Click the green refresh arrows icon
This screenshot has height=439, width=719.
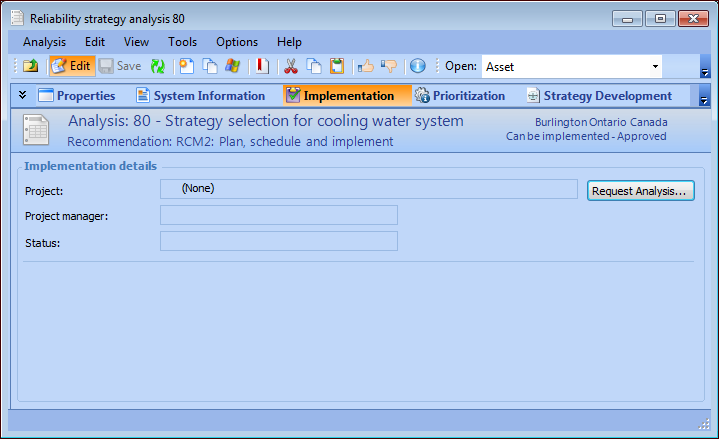(158, 66)
